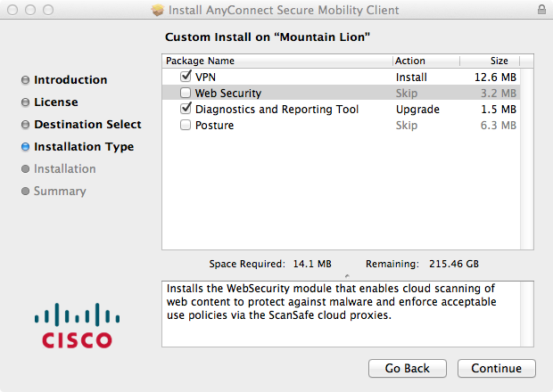
Task: Uncheck the VPN package checkbox
Action: point(186,77)
